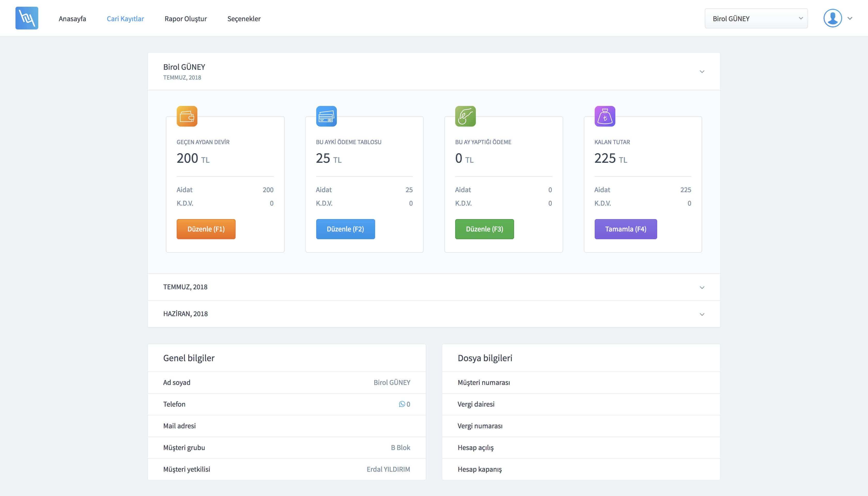Open the Birol GÜNEY customer dropdown
Viewport: 868px width, 496px height.
(756, 18)
